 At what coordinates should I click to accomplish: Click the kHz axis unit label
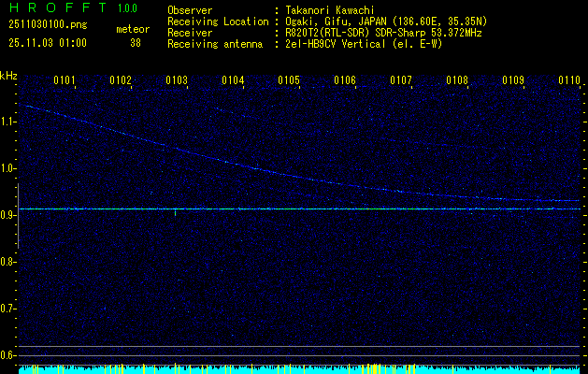coord(8,76)
